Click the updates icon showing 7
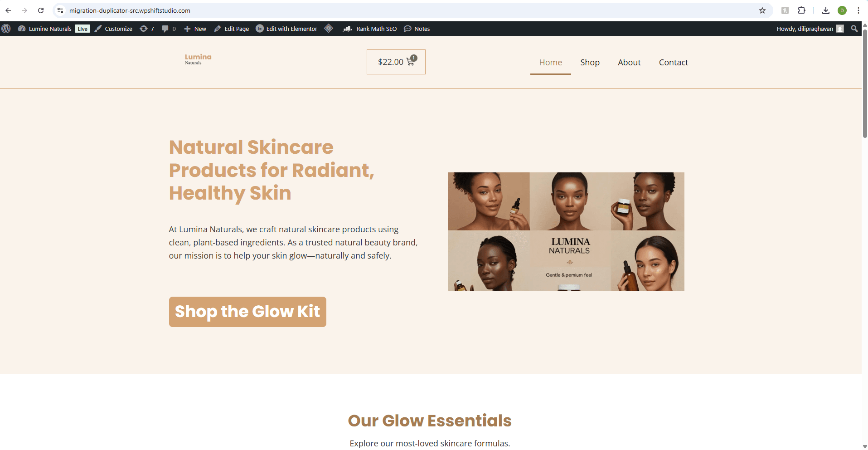 (x=147, y=29)
